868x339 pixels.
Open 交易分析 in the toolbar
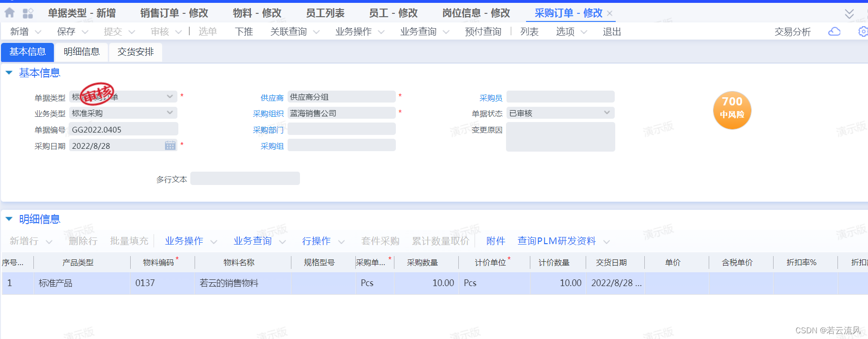[x=793, y=31]
